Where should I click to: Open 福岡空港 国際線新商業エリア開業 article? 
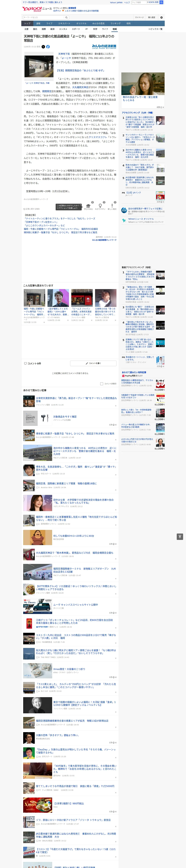(66, 483)
